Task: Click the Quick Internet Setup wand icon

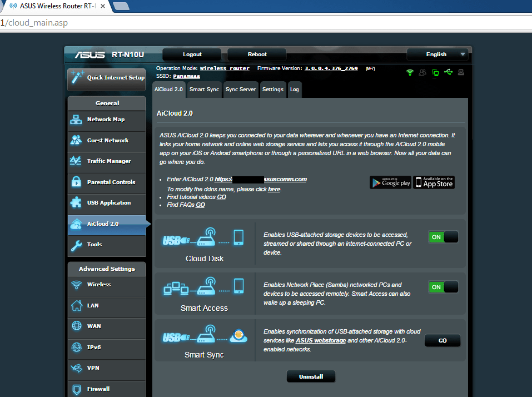Action: (x=76, y=78)
